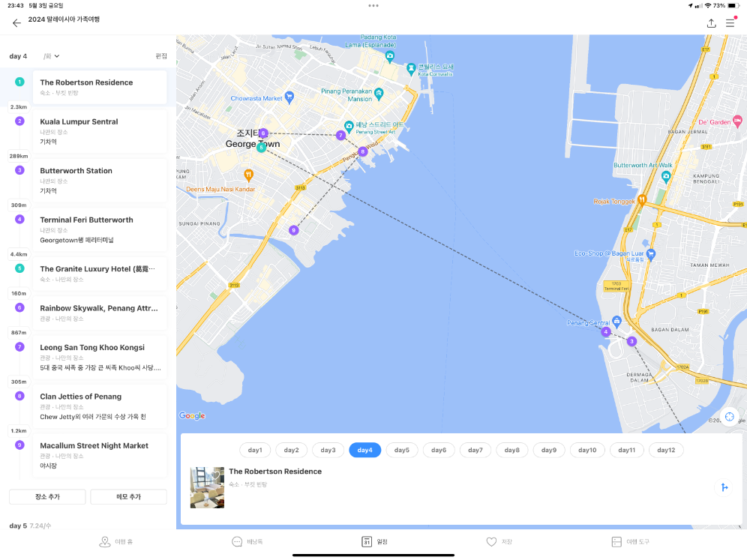
Task: Open the hamburger menu icon
Action: coord(730,22)
